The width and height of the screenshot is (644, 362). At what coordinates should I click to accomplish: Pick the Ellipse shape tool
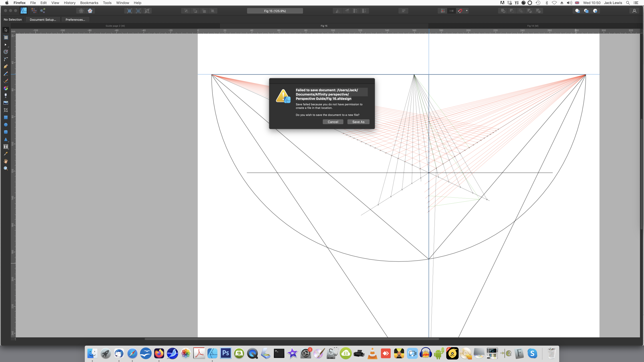point(6,125)
